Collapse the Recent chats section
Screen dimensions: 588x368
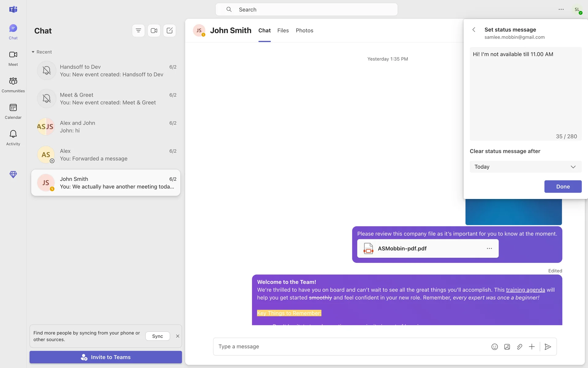click(33, 52)
